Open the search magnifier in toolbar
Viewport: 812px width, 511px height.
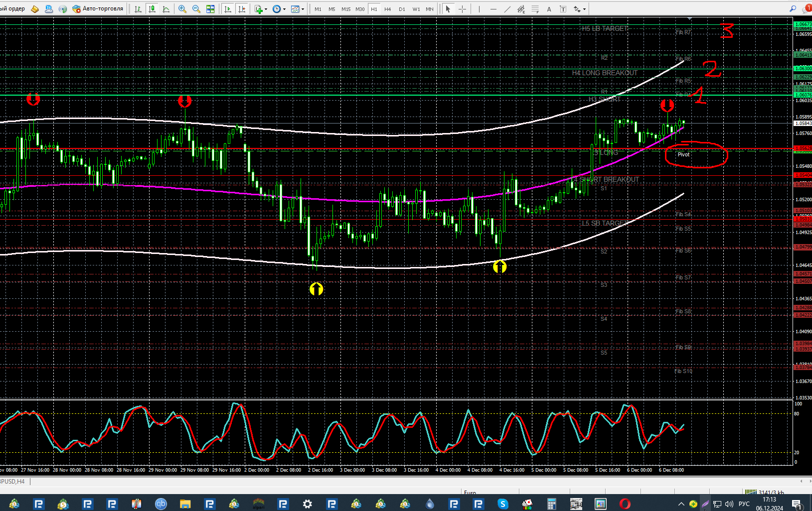coord(793,8)
